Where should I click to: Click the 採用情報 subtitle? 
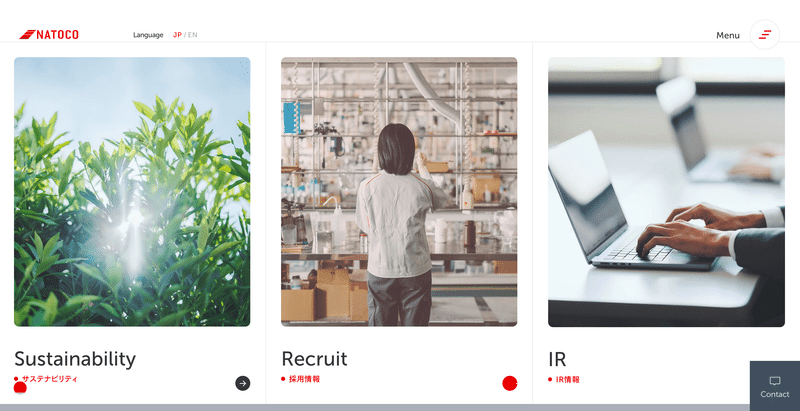(304, 379)
